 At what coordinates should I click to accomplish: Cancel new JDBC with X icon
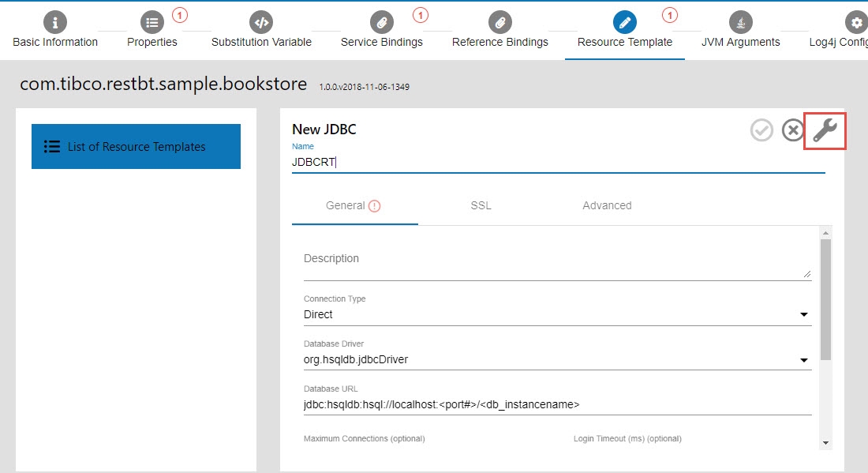(x=792, y=130)
